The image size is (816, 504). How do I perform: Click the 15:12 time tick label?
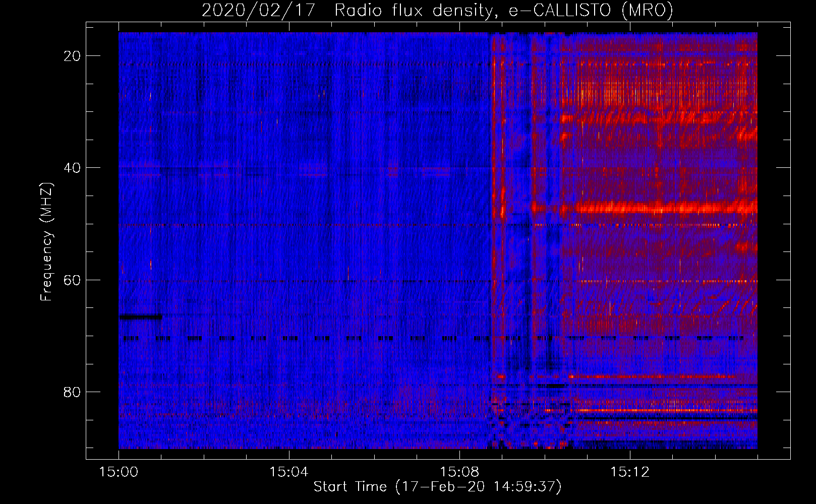pos(629,472)
